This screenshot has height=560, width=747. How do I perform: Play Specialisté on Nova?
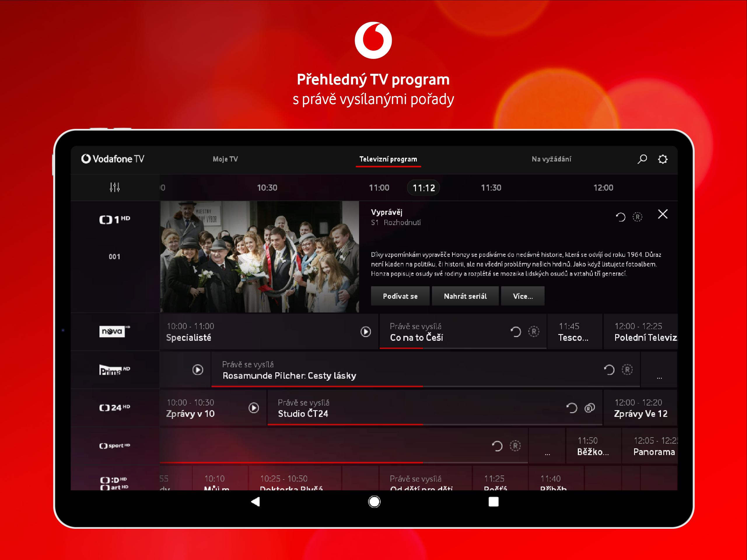pyautogui.click(x=365, y=332)
